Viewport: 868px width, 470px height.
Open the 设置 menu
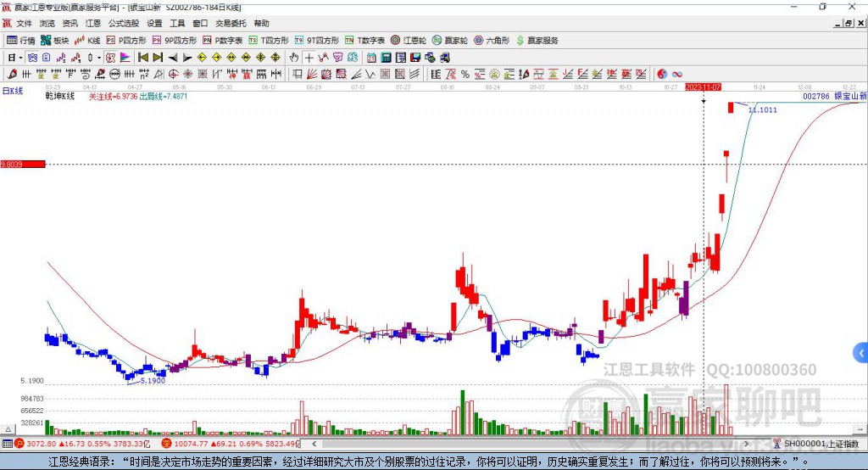tap(154, 23)
